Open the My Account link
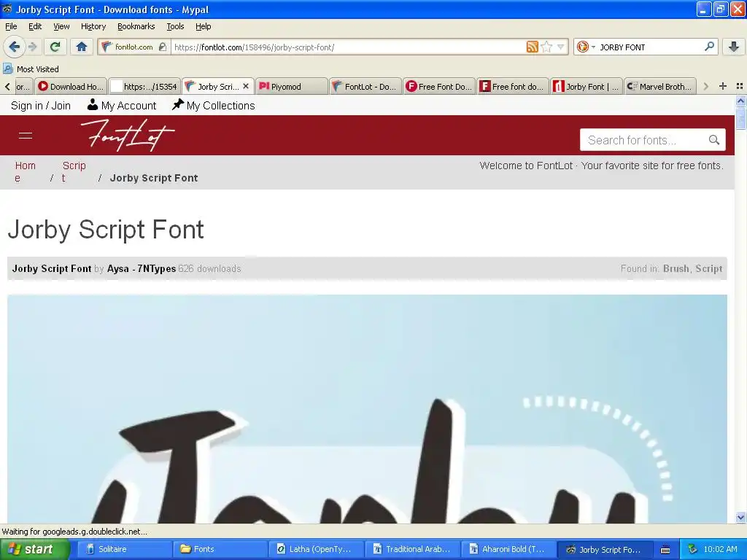The image size is (747, 560). [122, 105]
